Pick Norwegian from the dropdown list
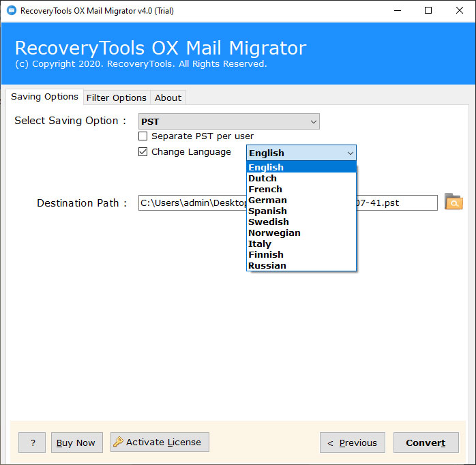 (x=301, y=232)
